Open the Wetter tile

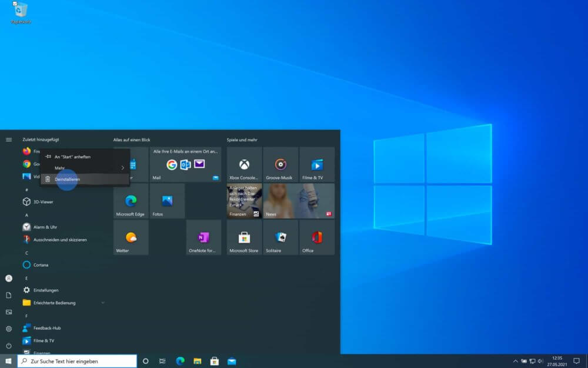131,237
